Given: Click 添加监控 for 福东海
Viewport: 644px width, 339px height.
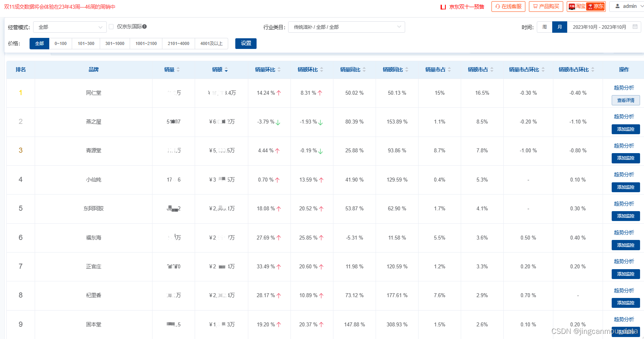Looking at the screenshot, I should [625, 245].
